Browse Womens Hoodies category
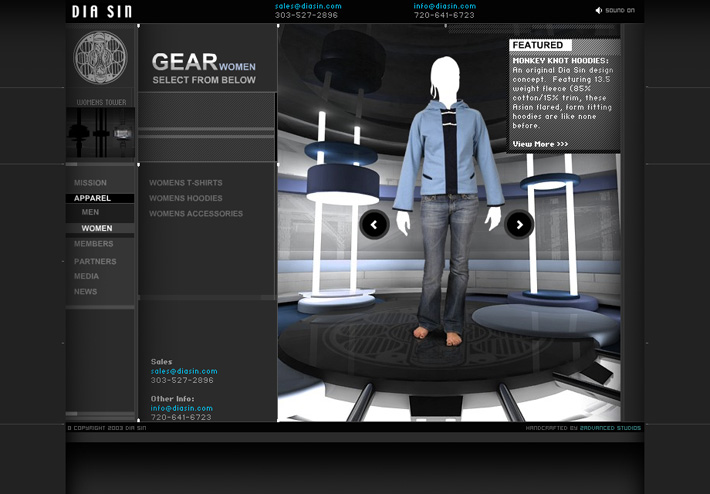This screenshot has height=494, width=710. (186, 198)
